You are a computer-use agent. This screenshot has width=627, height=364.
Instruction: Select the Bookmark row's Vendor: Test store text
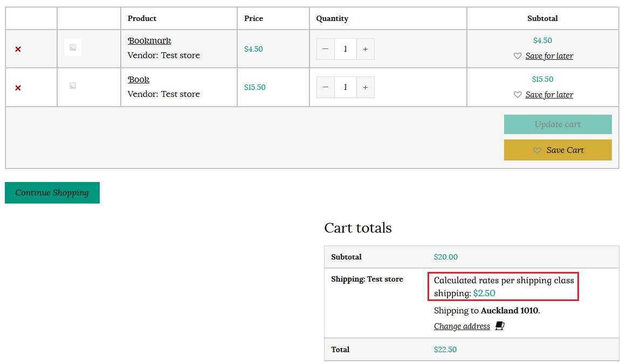click(163, 55)
